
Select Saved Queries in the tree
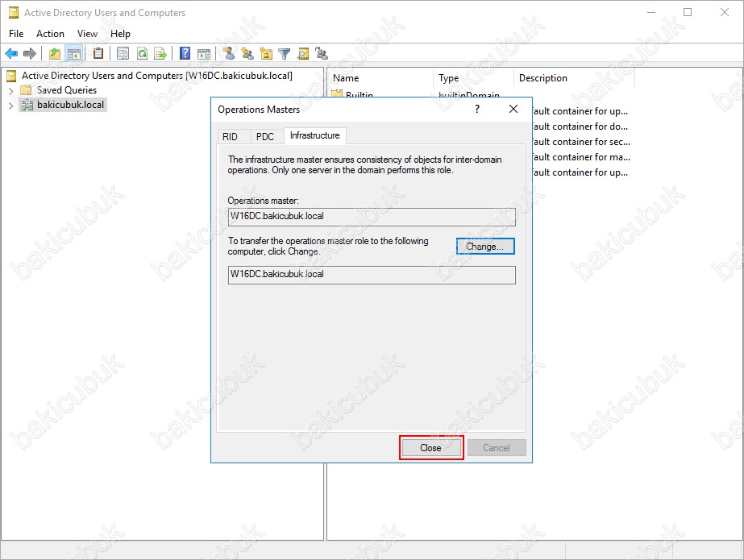coord(67,90)
